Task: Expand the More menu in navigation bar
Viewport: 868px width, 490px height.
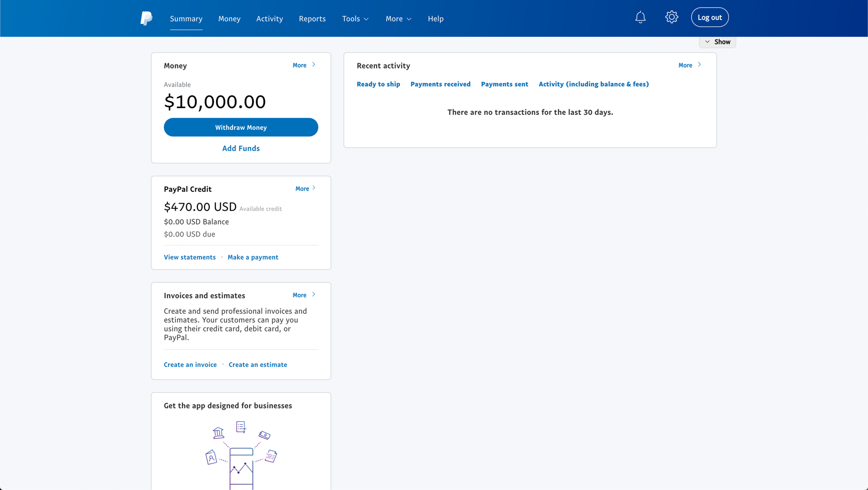Action: point(398,19)
